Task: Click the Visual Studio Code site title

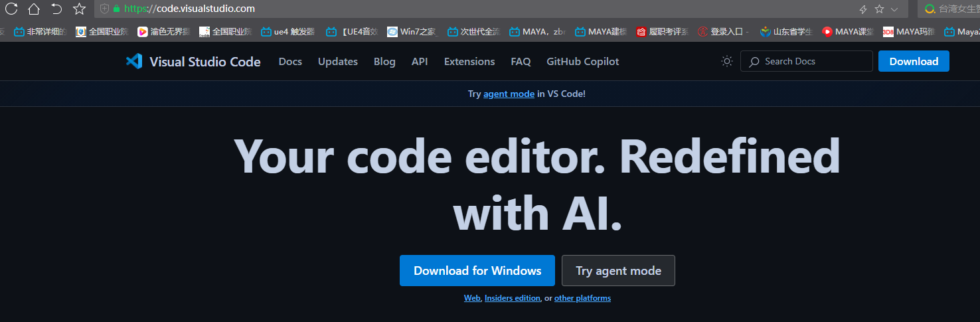Action: tap(205, 62)
